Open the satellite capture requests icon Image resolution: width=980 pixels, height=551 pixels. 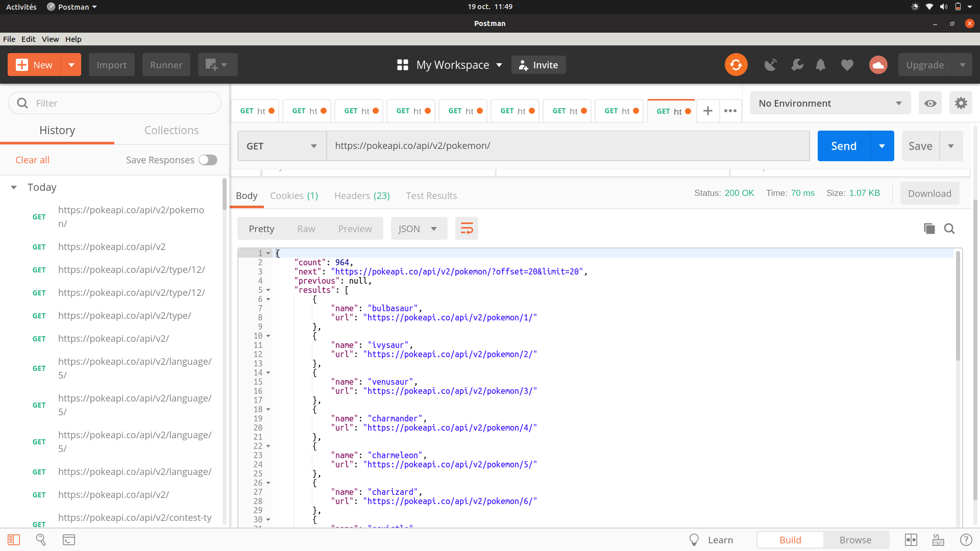click(x=770, y=65)
